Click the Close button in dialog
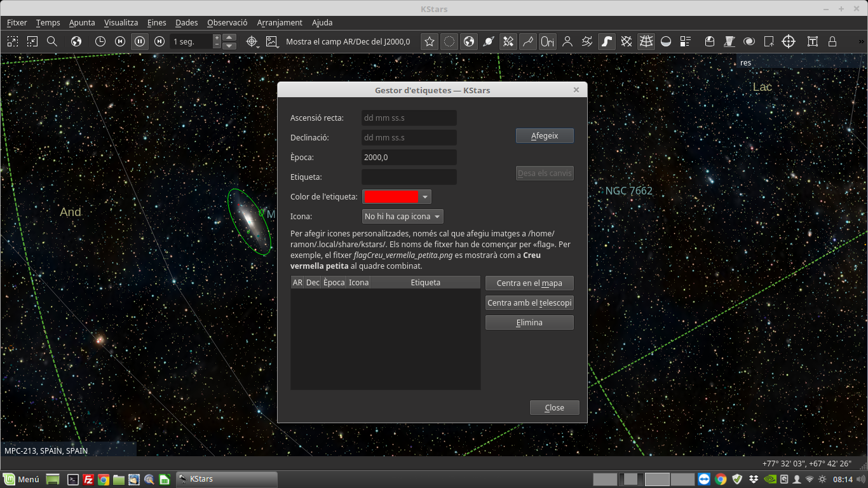The image size is (868, 488). coord(555,408)
